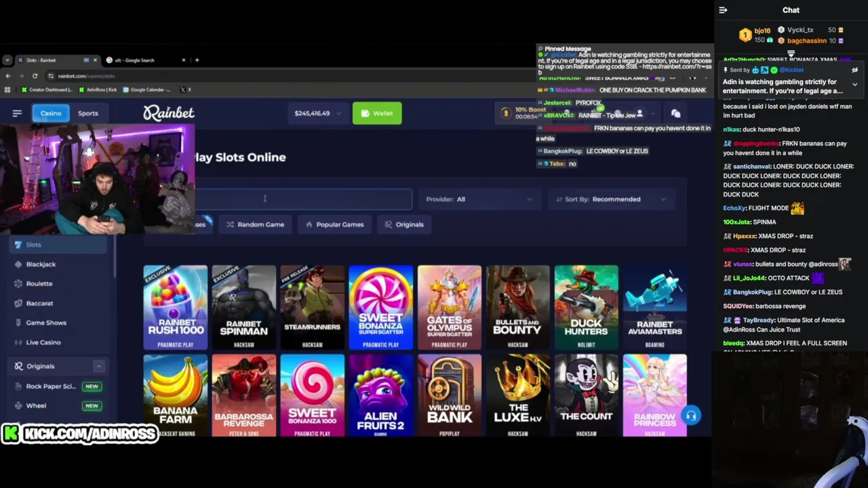This screenshot has height=488, width=868.
Task: Collapse the Kick chat panel
Action: pos(723,10)
